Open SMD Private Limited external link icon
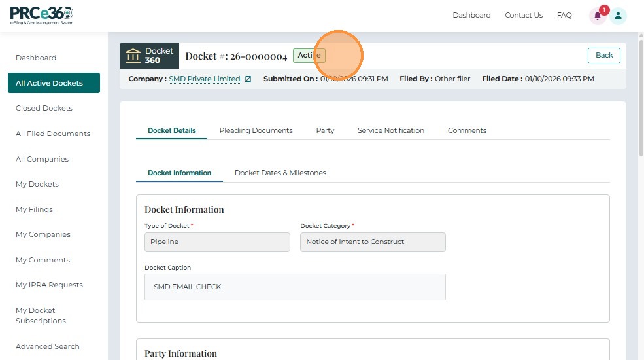The width and height of the screenshot is (644, 360). [x=248, y=79]
